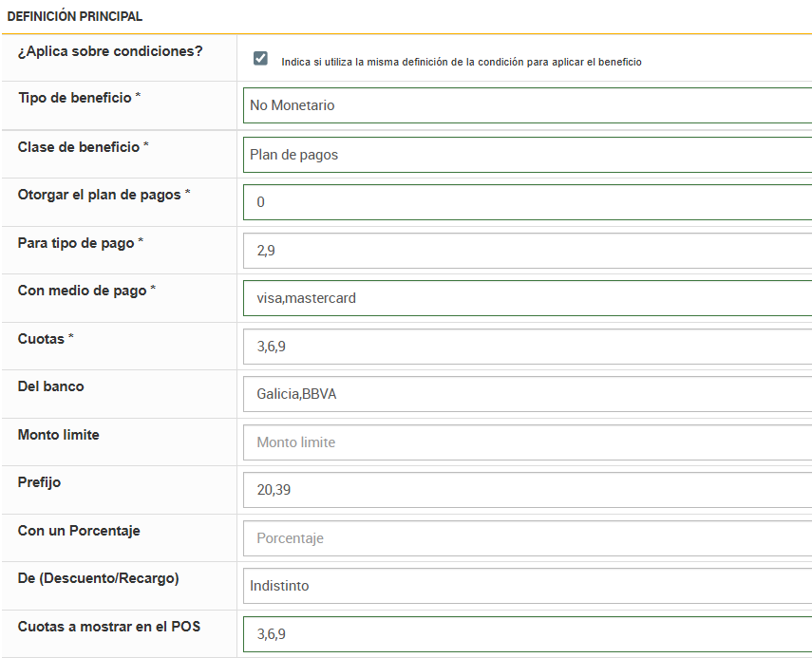Open the 'De (Descuento/Recargo)' dropdown showing Indistinto

click(527, 586)
